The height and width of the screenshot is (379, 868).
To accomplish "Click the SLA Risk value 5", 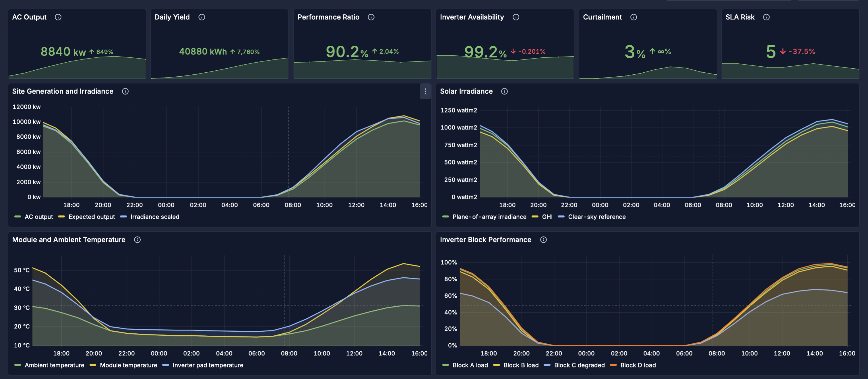I will [771, 52].
